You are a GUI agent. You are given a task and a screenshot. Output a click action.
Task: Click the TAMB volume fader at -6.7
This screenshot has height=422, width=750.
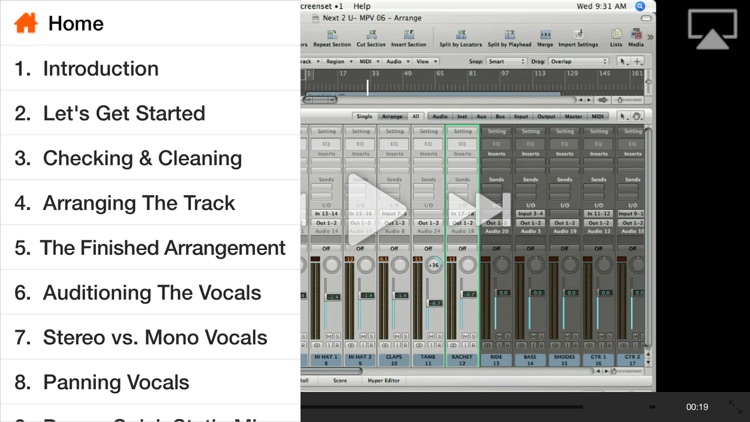coord(434,303)
